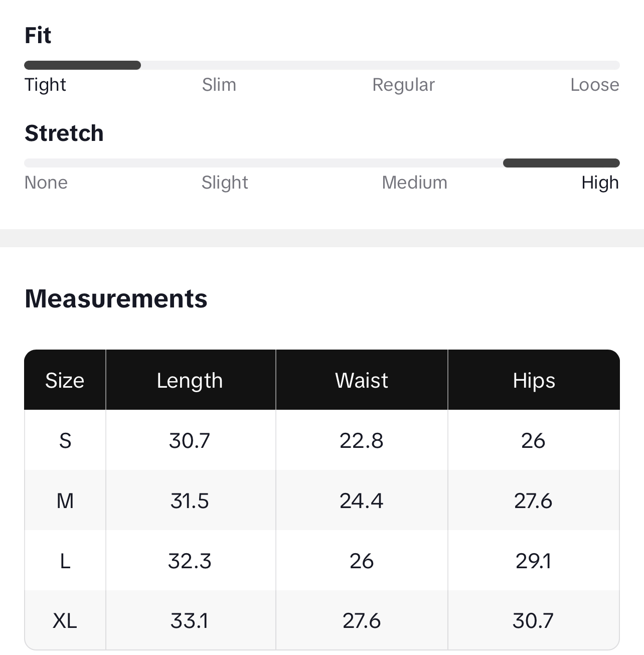Click the Fit slider dark filled segment
The width and height of the screenshot is (644, 655).
82,65
